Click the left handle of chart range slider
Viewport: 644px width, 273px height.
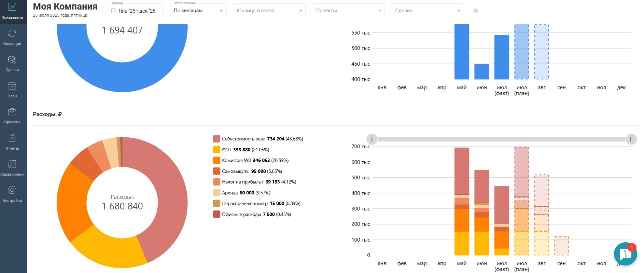[372, 139]
